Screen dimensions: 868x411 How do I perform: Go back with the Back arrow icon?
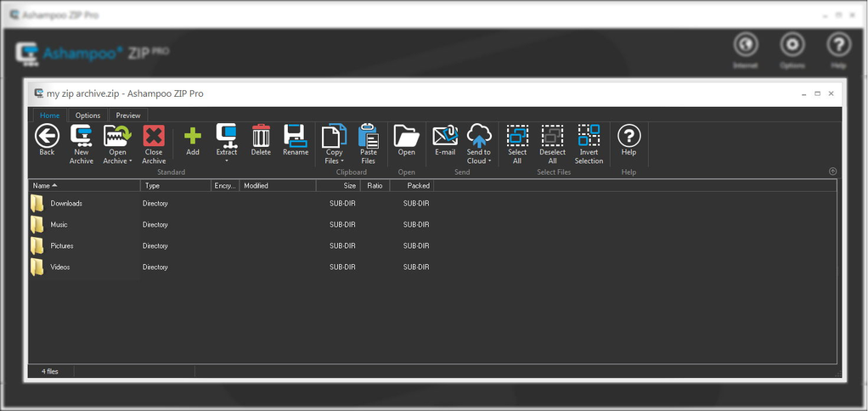pyautogui.click(x=47, y=136)
